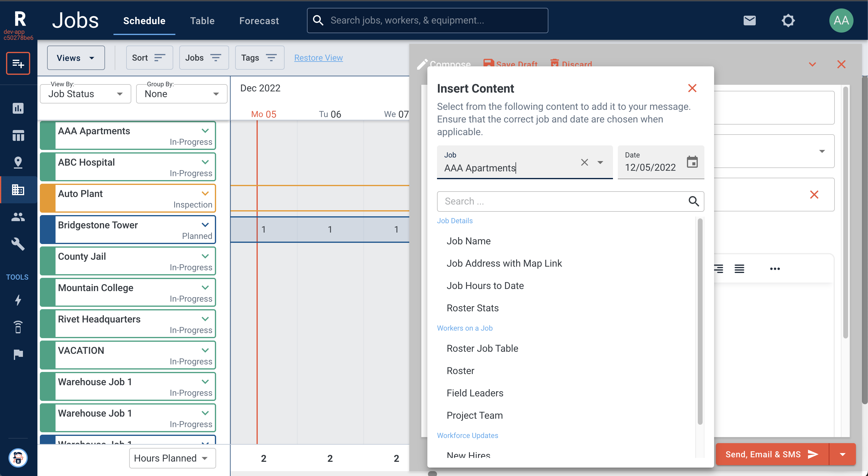Switch to the Schedule tab
Image resolution: width=868 pixels, height=476 pixels.
(x=144, y=21)
